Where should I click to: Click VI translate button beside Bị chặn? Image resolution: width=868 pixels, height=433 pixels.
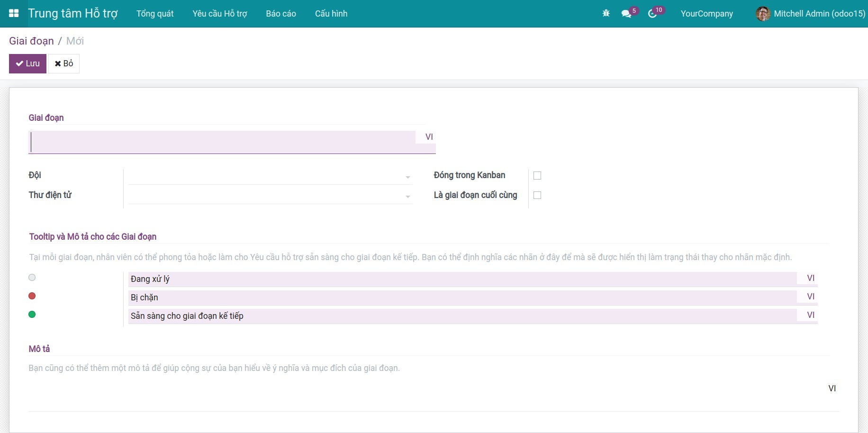pos(810,297)
